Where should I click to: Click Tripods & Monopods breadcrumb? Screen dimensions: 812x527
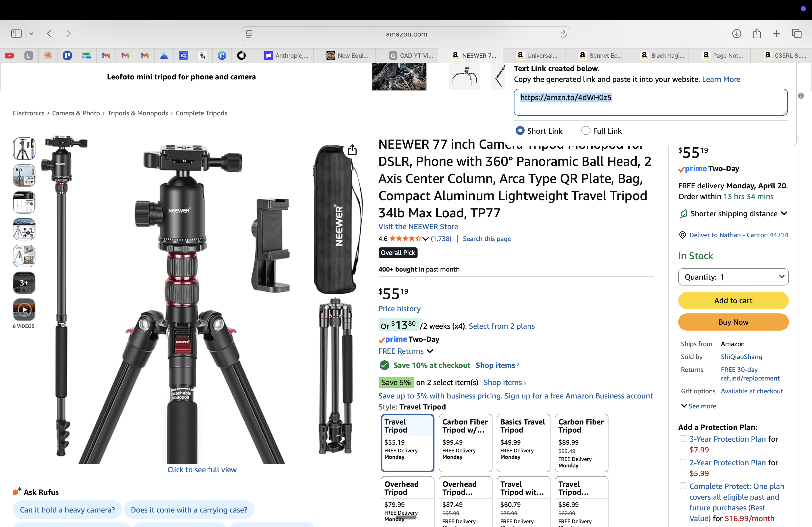137,113
